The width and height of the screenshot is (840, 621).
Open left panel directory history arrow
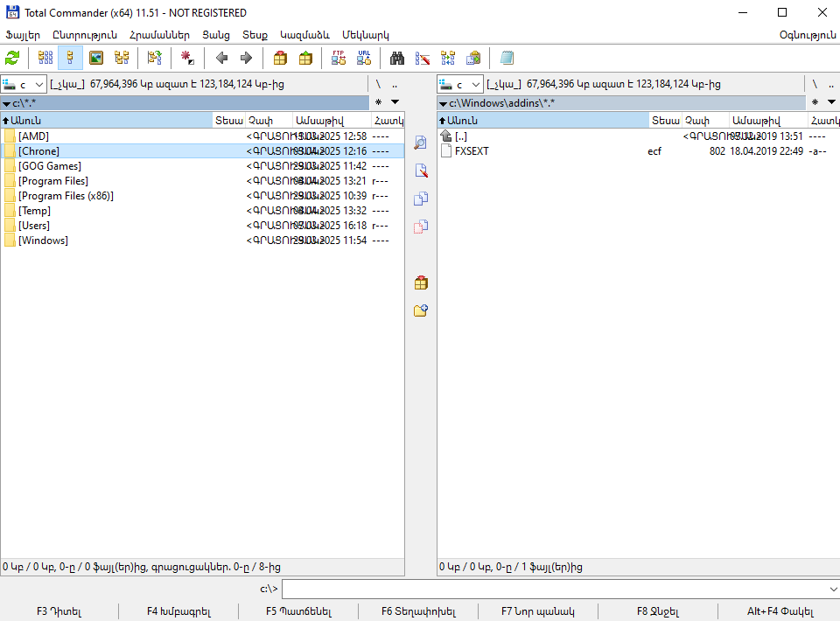(x=395, y=101)
